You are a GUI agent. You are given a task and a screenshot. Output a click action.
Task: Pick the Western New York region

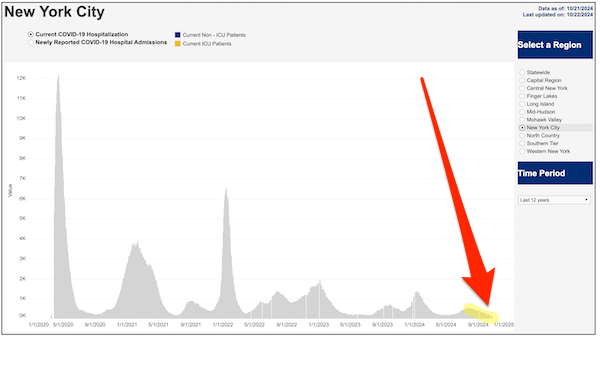click(522, 152)
